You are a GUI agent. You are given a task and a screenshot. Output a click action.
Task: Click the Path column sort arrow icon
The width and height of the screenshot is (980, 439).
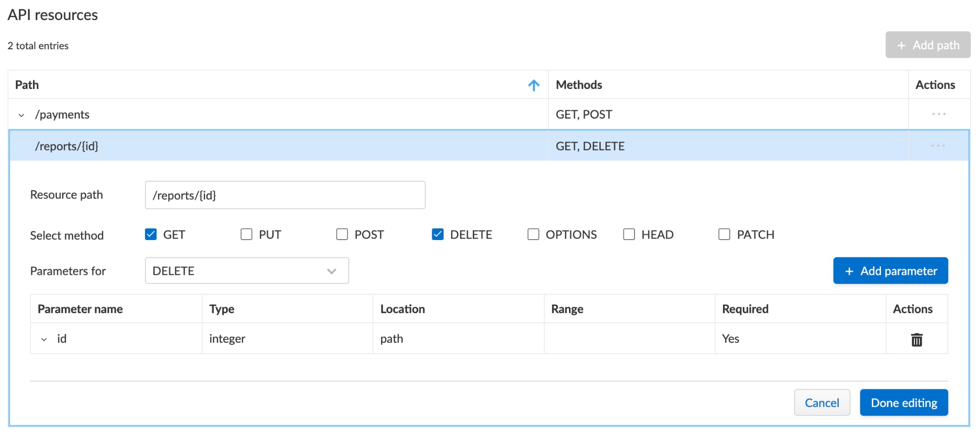pyautogui.click(x=534, y=85)
